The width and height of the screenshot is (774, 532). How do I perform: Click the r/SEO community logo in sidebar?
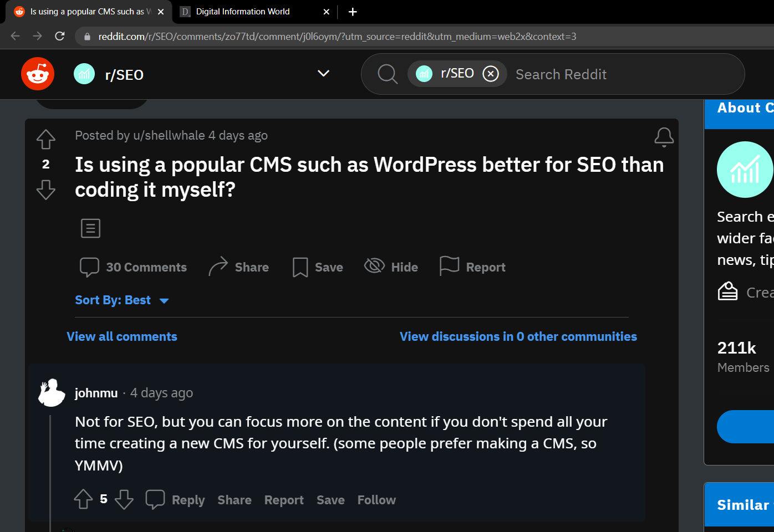click(745, 170)
